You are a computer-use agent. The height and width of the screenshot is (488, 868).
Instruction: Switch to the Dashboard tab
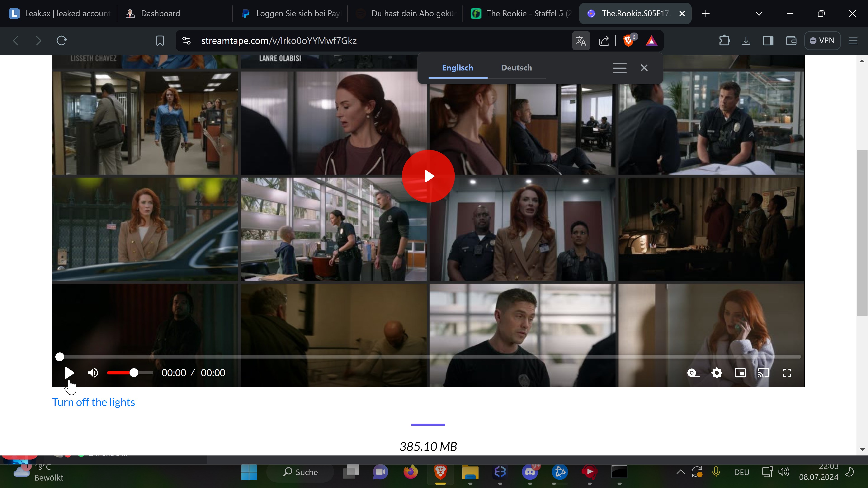pyautogui.click(x=160, y=14)
